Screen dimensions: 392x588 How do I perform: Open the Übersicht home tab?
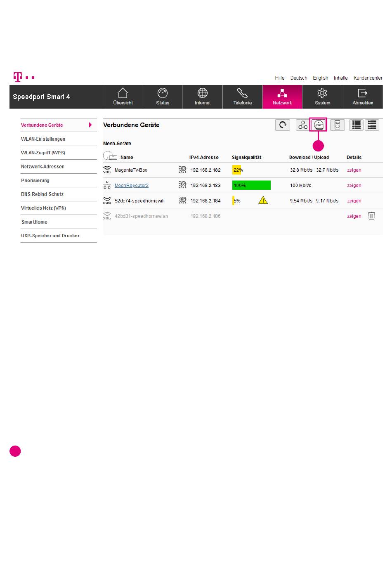(x=123, y=97)
